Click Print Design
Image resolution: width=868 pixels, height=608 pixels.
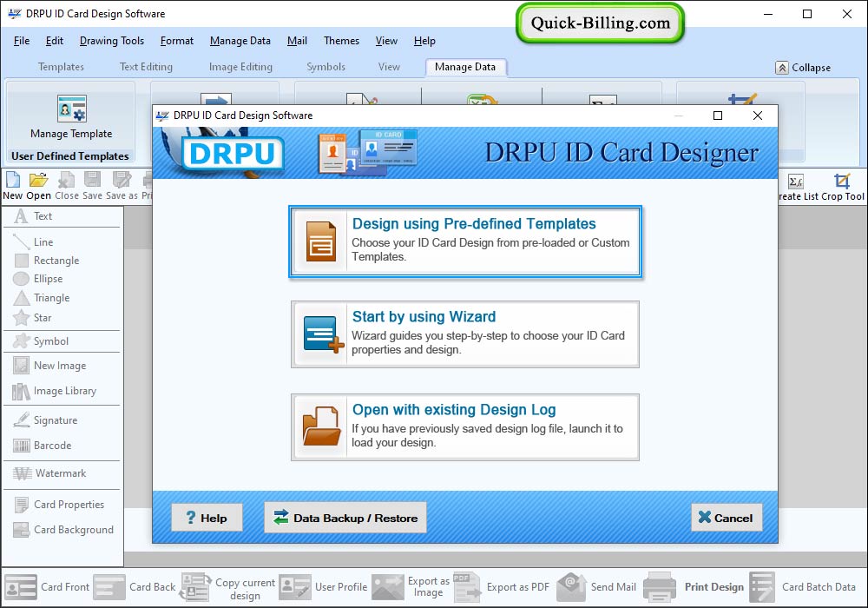coord(694,587)
